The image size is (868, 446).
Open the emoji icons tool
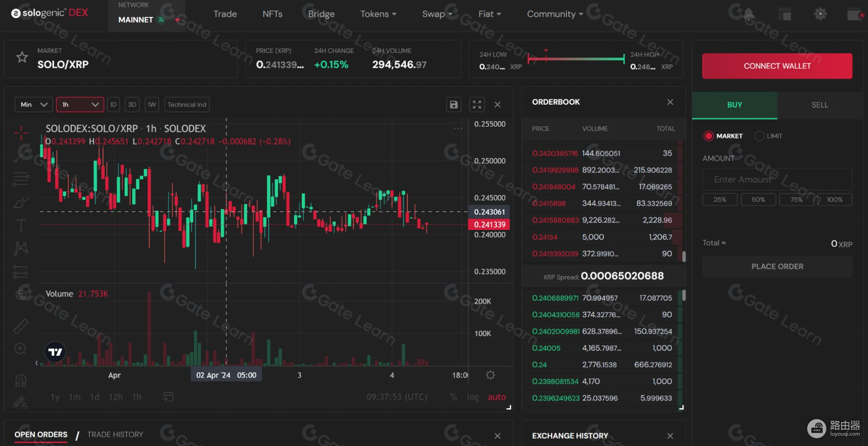(21, 295)
